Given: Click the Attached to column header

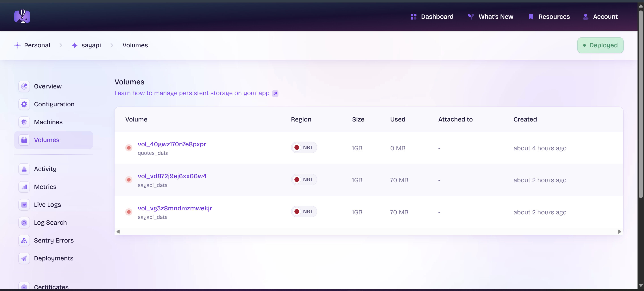Looking at the screenshot, I should pos(455,119).
